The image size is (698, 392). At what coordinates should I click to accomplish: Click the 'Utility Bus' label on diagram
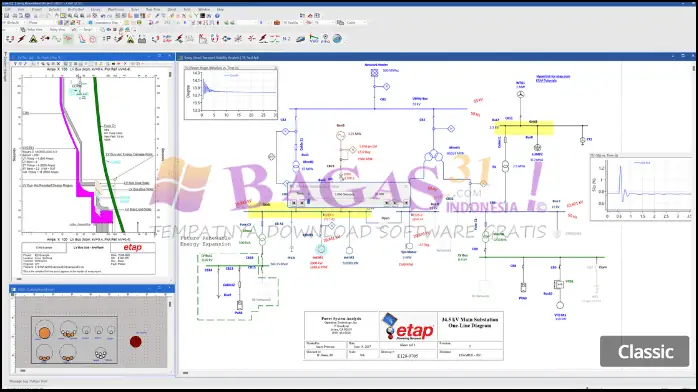pos(420,99)
